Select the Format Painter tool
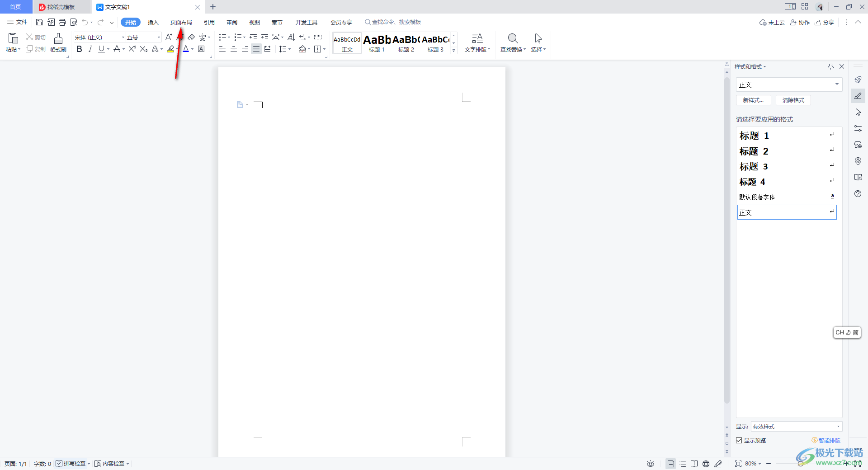 (58, 42)
